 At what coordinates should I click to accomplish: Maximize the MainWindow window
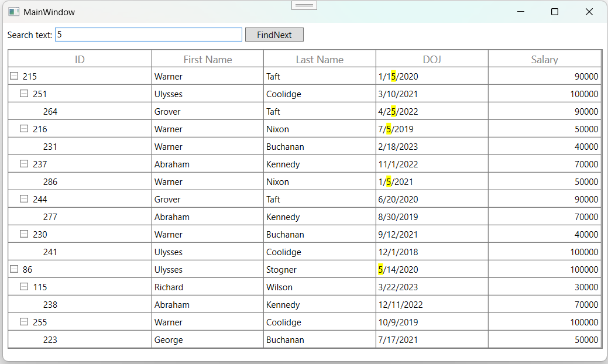pos(555,12)
